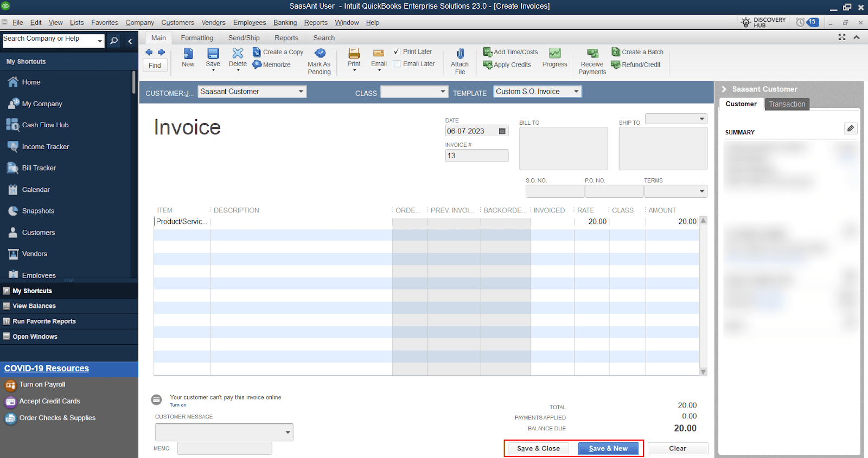
Task: Add Time/Costs to invoice
Action: click(510, 52)
